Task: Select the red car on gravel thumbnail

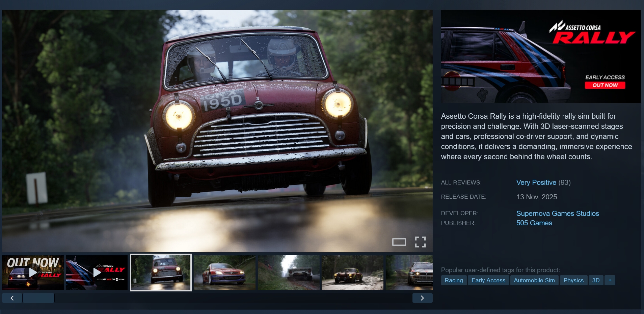Action: coord(352,273)
